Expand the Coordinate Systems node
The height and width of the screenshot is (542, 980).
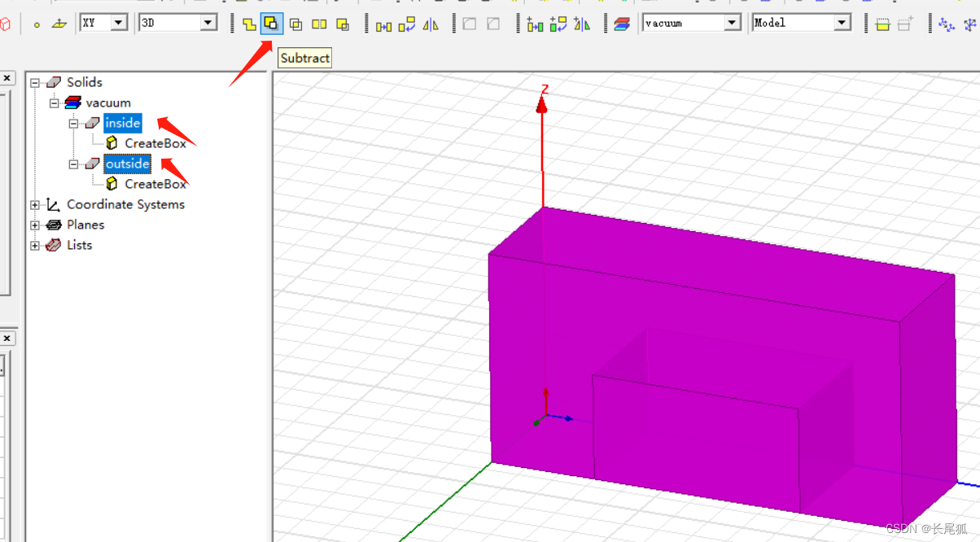coord(35,204)
